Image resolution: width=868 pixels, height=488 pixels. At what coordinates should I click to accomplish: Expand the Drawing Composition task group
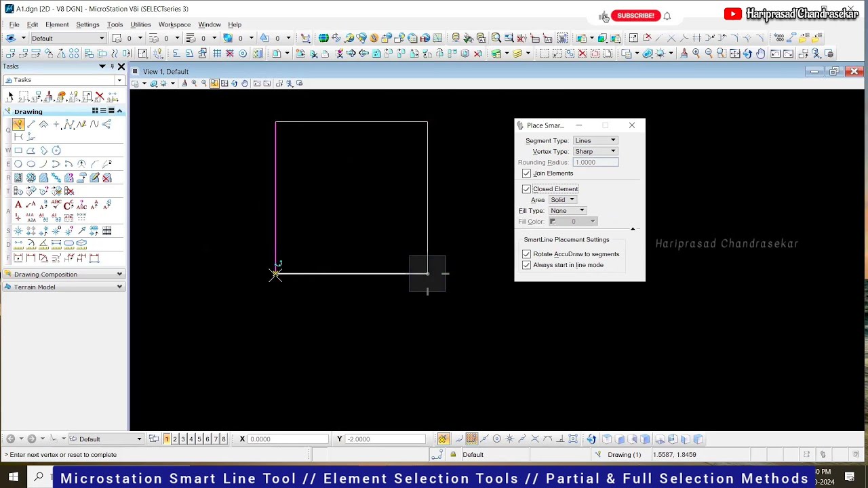[x=64, y=274]
